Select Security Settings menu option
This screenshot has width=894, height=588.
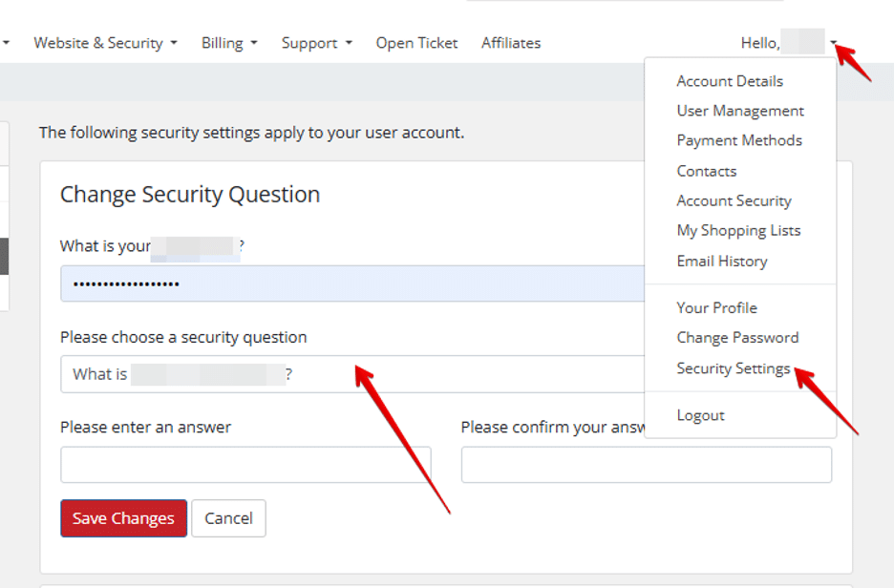coord(734,368)
